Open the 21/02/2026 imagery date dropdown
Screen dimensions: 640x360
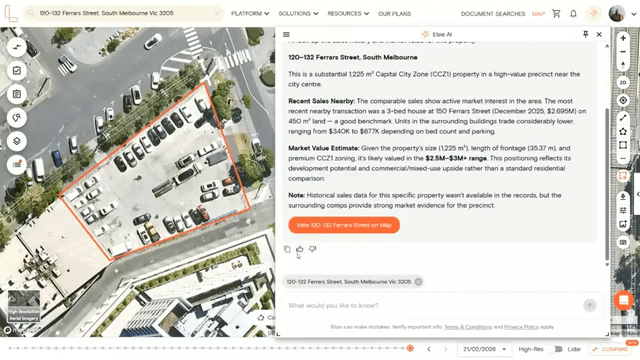tap(484, 349)
